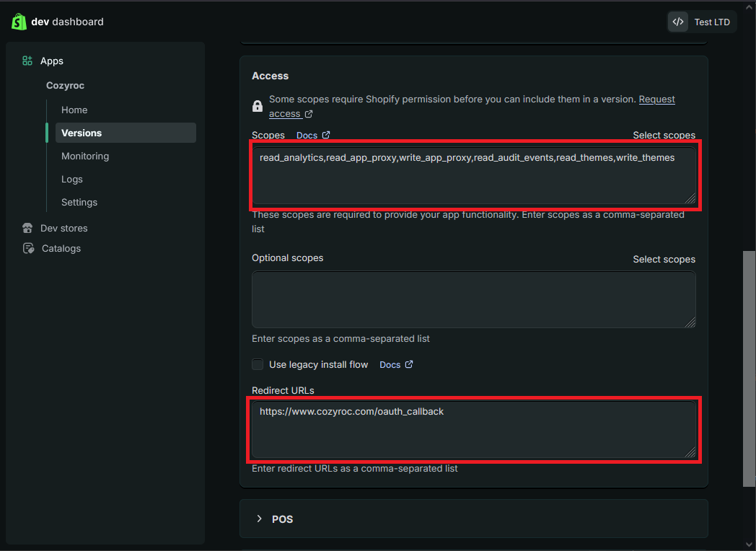
Task: Click the Shopify logo icon
Action: coord(19,22)
